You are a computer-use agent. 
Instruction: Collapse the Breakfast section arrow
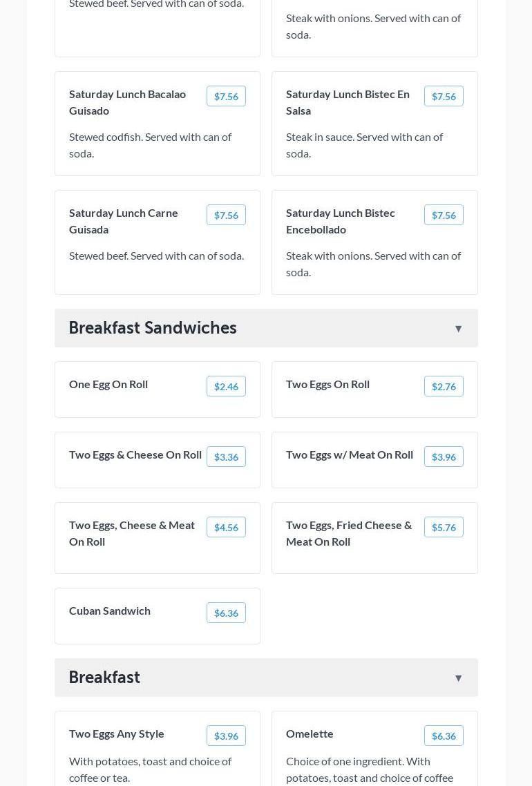point(458,678)
